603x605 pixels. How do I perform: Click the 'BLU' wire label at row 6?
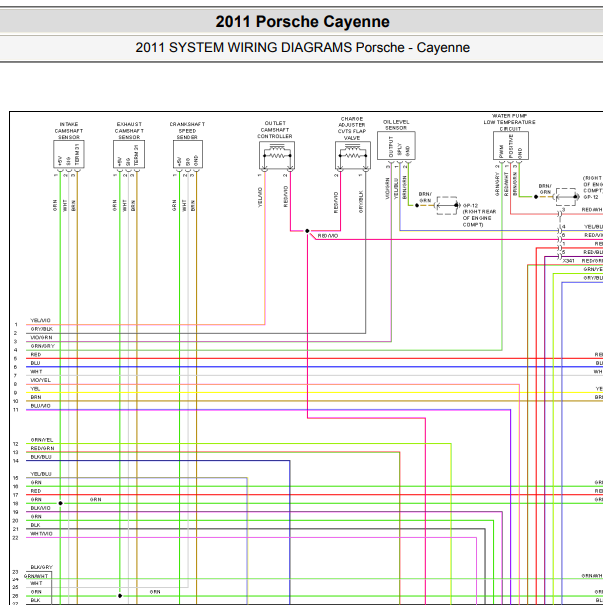35,363
